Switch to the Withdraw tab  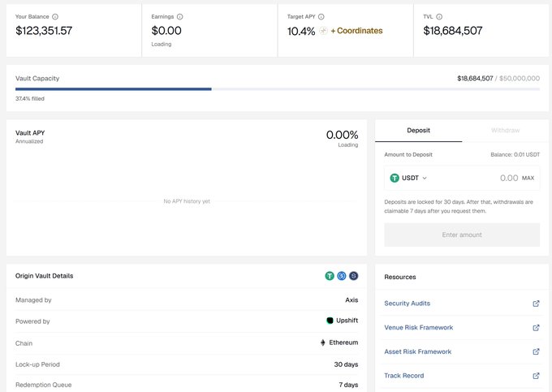coord(505,131)
